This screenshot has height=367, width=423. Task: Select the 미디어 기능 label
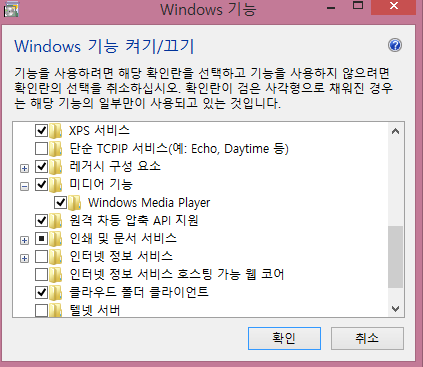pyautogui.click(x=101, y=184)
